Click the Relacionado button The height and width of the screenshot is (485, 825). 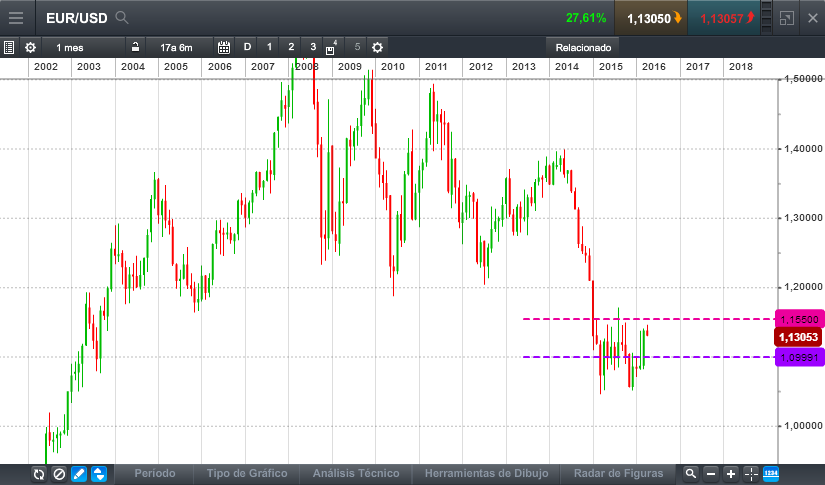pos(584,47)
